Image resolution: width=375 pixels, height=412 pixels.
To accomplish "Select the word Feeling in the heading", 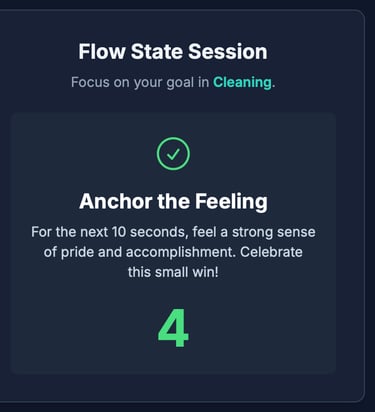I will (231, 202).
